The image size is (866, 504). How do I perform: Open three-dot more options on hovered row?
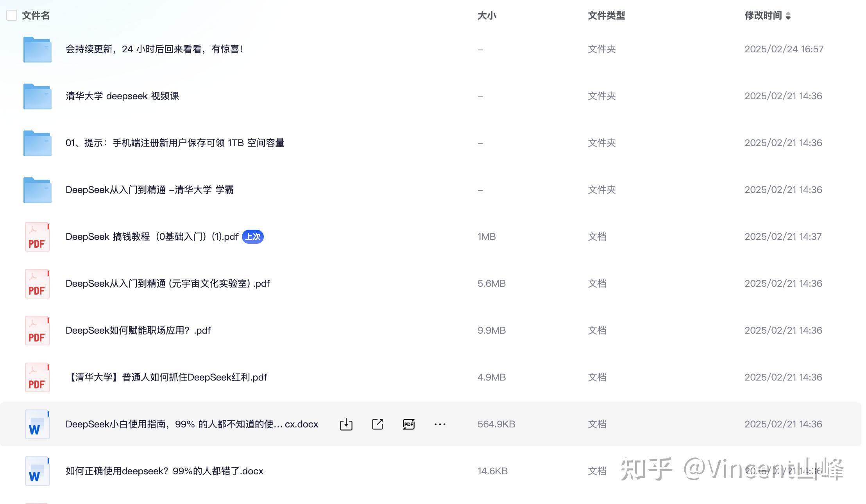tap(440, 424)
